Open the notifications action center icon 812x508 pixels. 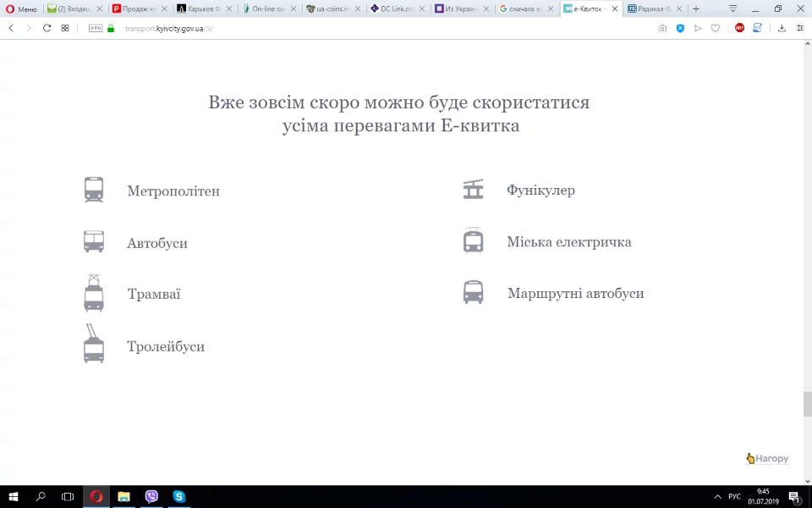[794, 497]
